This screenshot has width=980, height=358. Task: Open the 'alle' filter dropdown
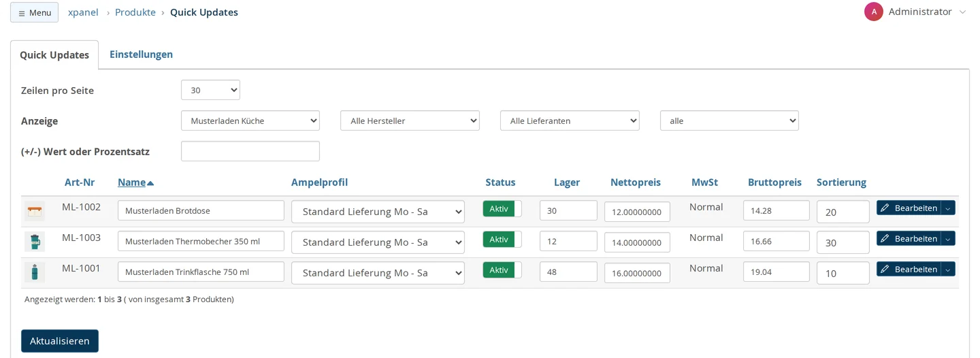click(730, 120)
